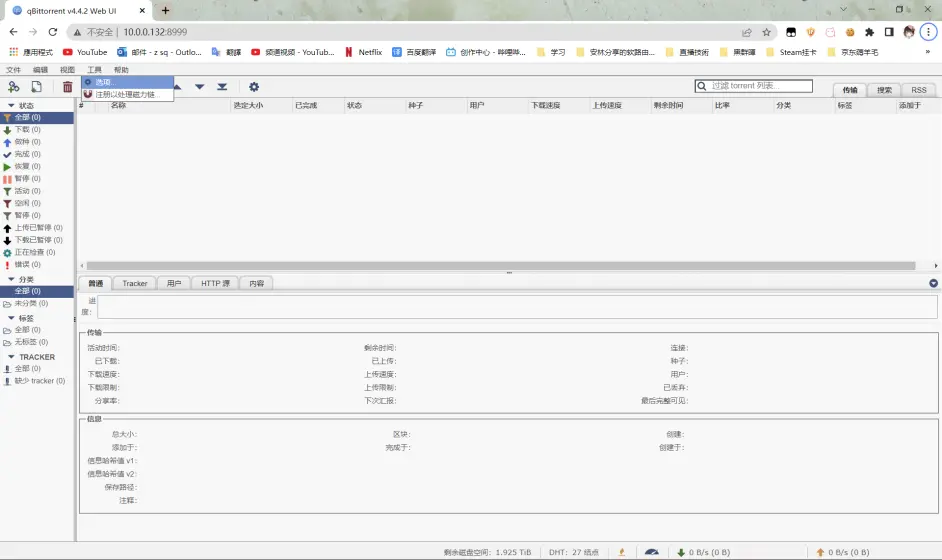Viewport: 942px width, 560px height.
Task: Open options via the toolbar gear icon
Action: click(254, 87)
